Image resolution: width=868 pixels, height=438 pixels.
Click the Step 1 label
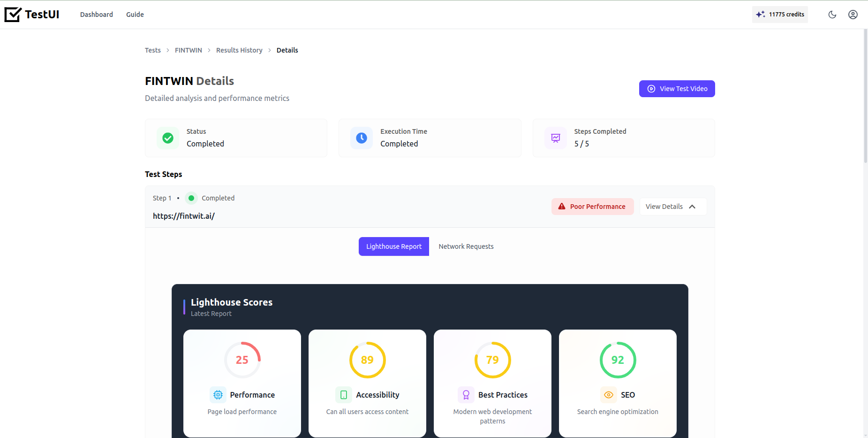(x=162, y=198)
